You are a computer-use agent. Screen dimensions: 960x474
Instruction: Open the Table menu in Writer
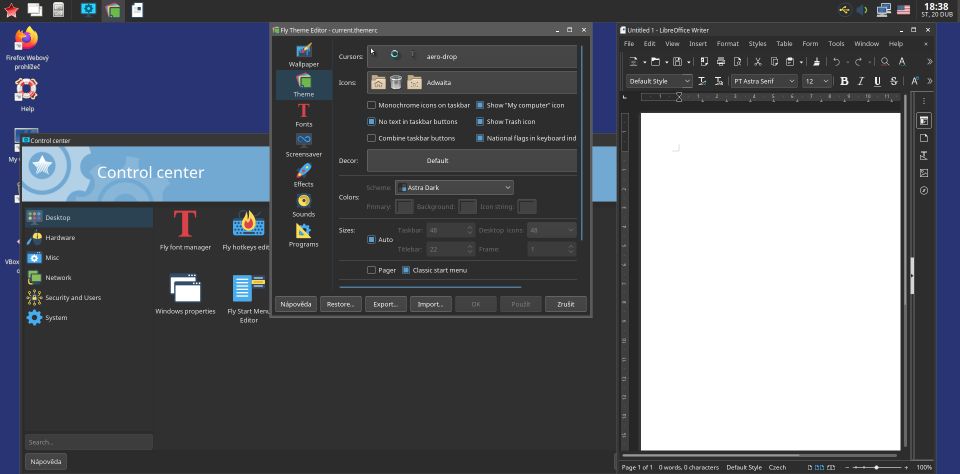point(784,44)
